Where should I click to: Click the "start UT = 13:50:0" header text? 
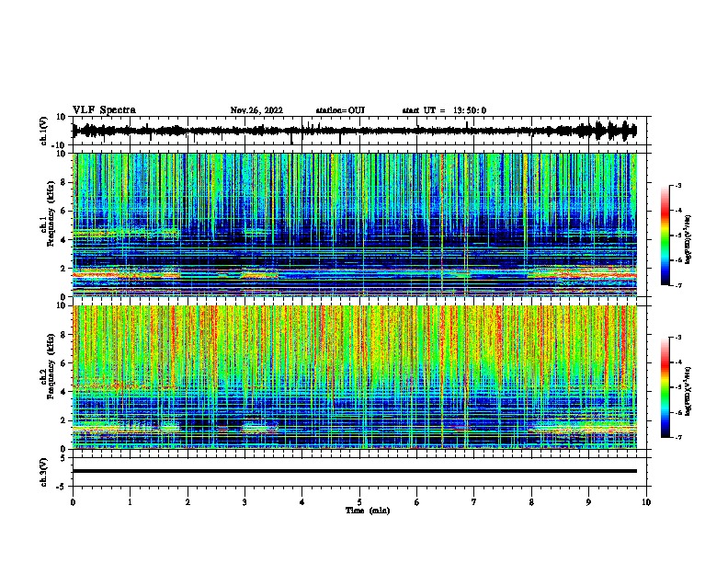444,110
